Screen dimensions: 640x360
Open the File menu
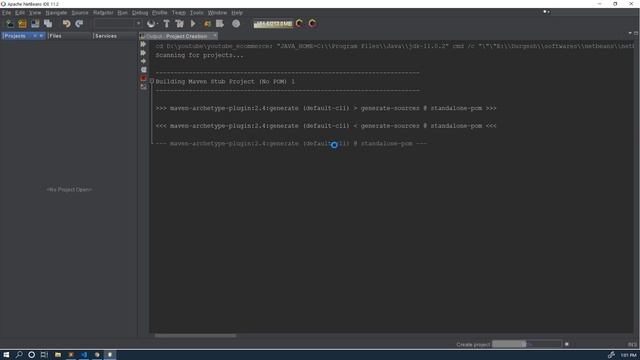click(7, 13)
